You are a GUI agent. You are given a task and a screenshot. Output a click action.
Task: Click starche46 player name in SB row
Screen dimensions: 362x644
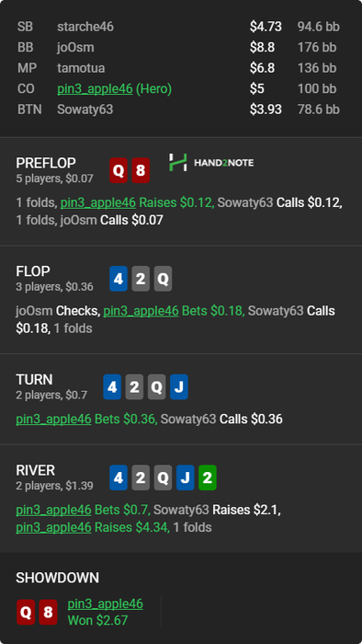click(x=85, y=27)
